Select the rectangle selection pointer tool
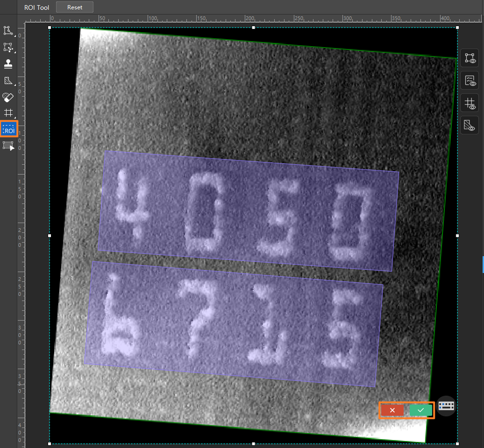 tap(8, 146)
